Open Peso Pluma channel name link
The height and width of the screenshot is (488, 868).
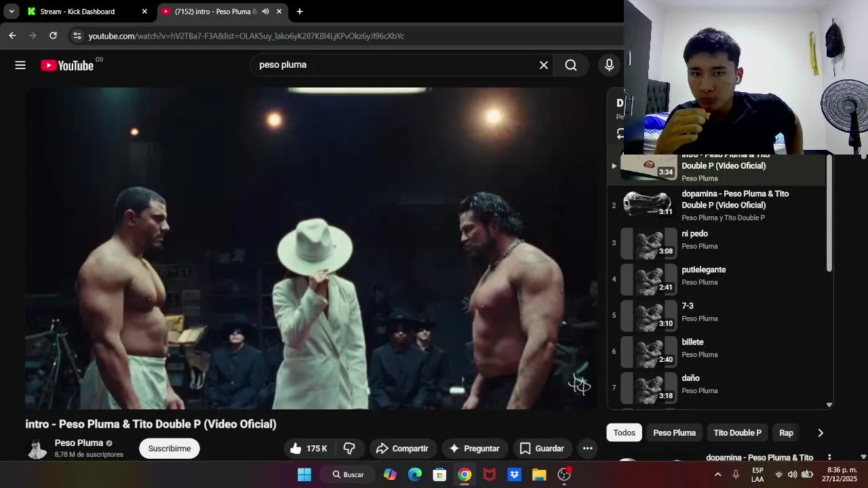[79, 443]
